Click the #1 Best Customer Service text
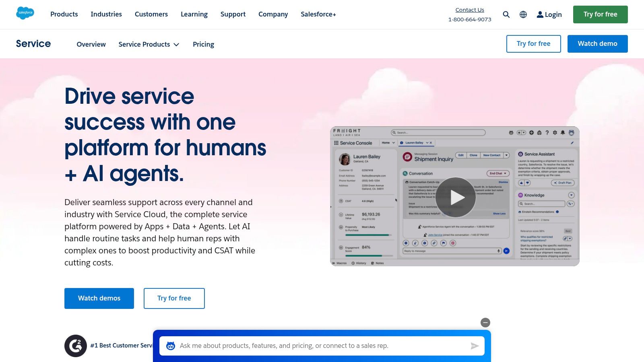This screenshot has width=644, height=362. point(122,346)
